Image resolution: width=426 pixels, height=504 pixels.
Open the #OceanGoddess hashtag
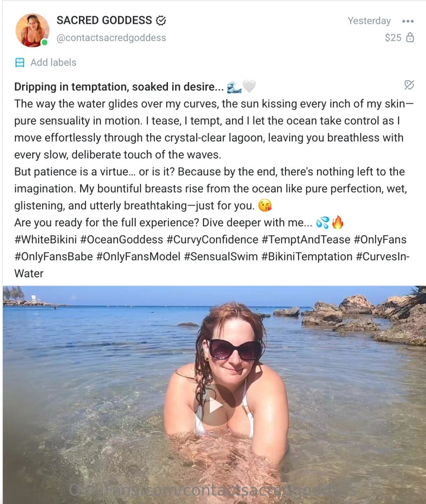click(122, 240)
